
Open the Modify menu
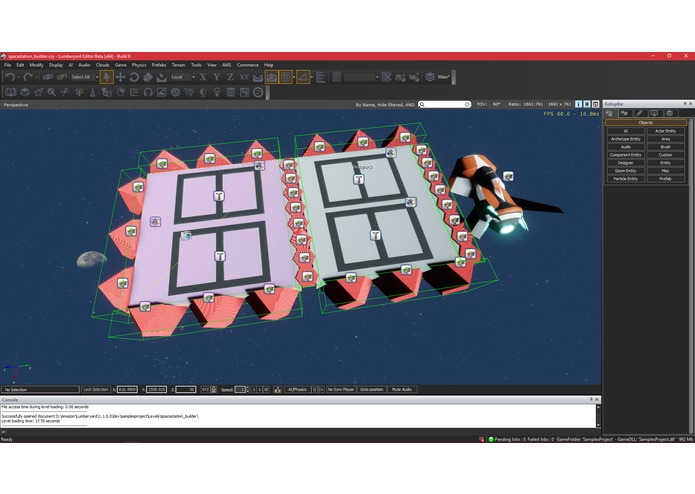(36, 65)
